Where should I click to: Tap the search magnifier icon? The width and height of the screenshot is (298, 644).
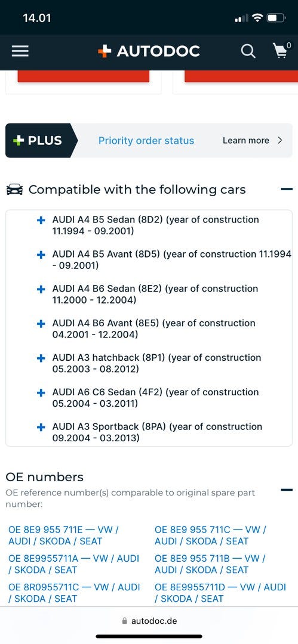[x=248, y=51]
